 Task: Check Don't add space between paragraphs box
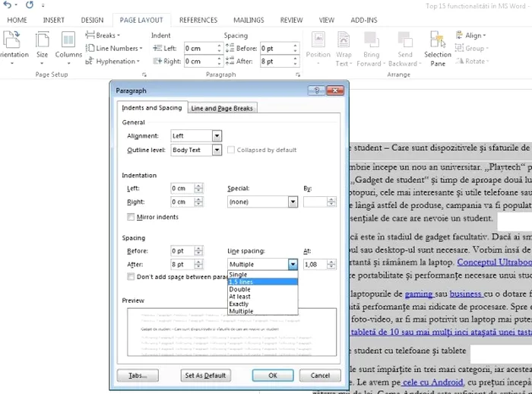coord(131,276)
